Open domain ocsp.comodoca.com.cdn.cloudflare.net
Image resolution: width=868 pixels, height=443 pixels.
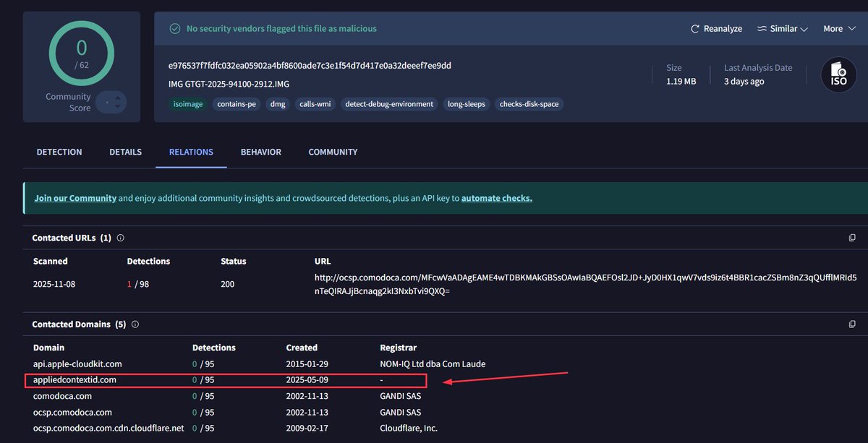click(x=109, y=428)
